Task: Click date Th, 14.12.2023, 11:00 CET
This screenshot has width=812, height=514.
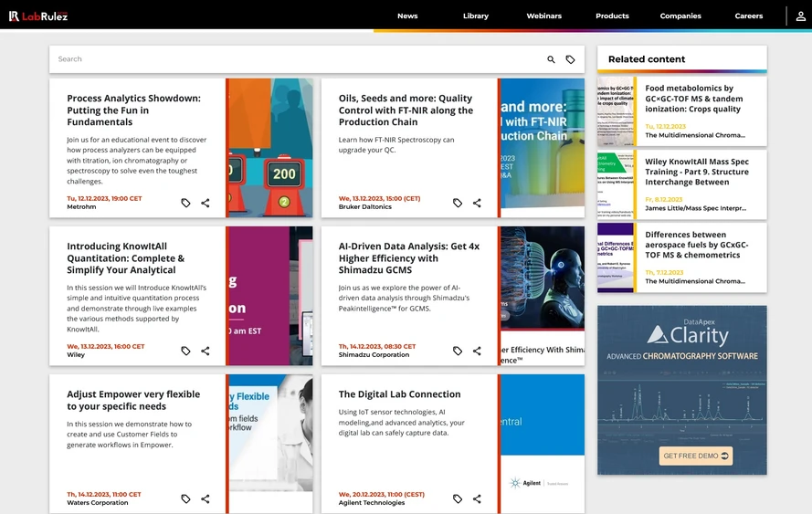Action: [103, 494]
